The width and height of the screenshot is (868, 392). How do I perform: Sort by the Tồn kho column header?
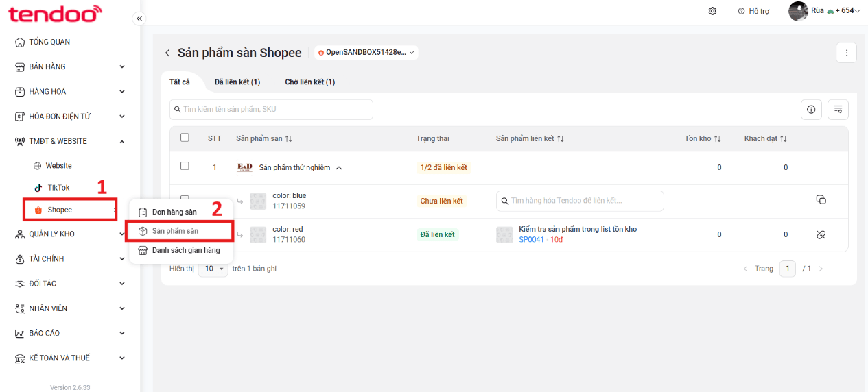[703, 138]
